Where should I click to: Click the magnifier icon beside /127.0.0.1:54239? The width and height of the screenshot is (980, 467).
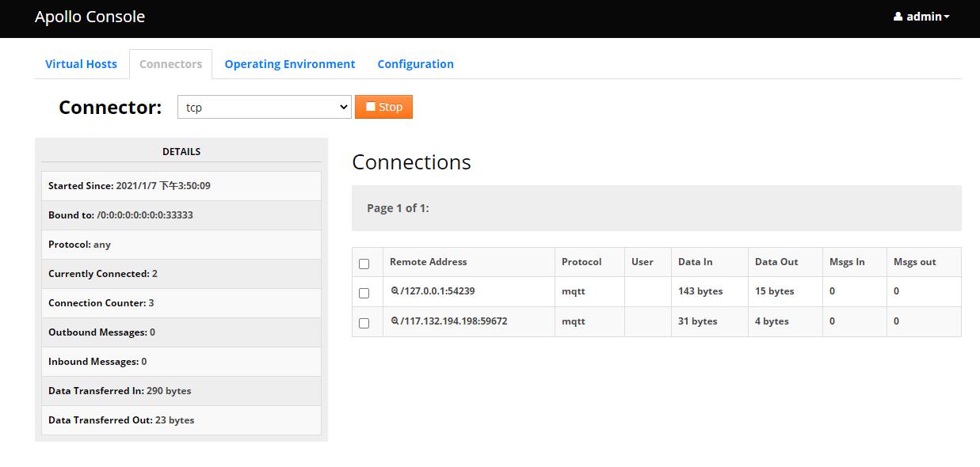click(395, 291)
